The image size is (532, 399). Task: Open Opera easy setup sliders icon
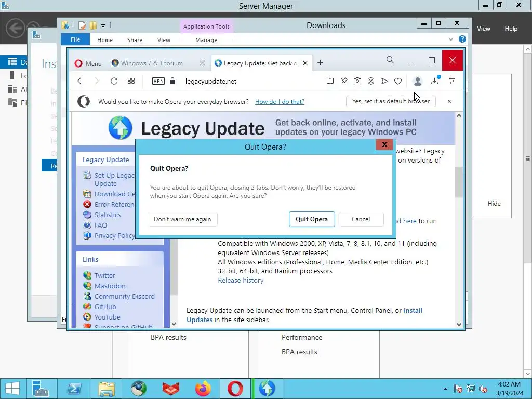(x=452, y=81)
